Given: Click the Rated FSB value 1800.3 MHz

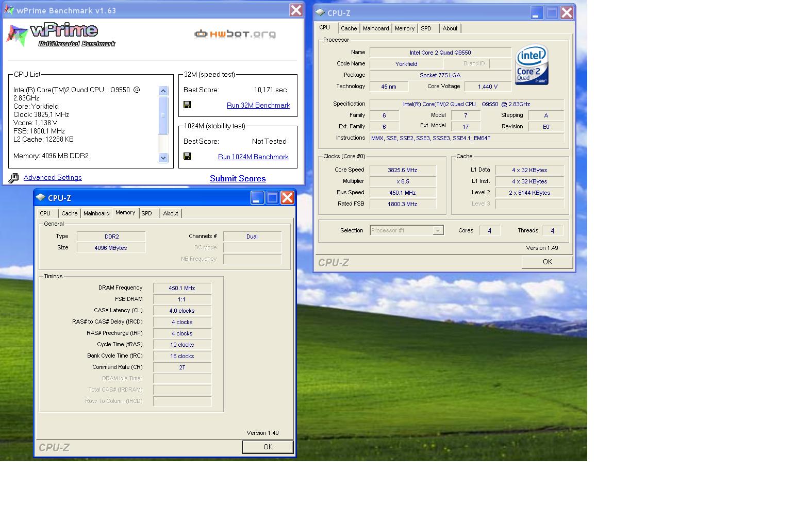Looking at the screenshot, I should [x=403, y=204].
